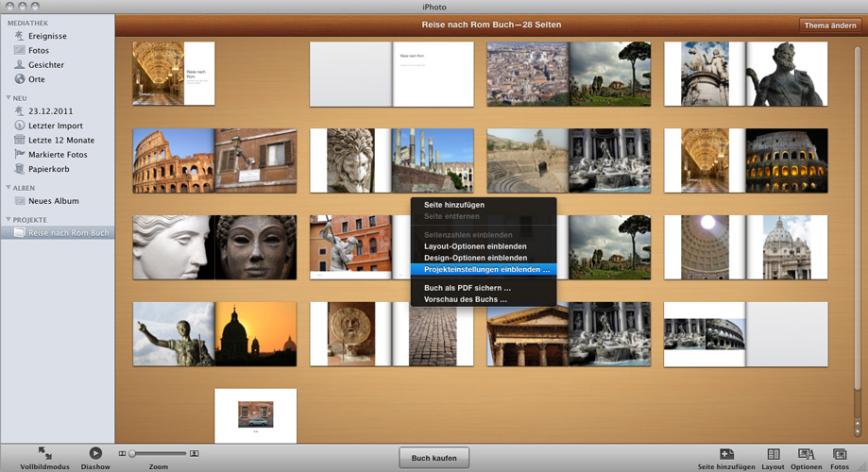This screenshot has width=868, height=472.
Task: Start the Diashow play button
Action: pos(95,453)
